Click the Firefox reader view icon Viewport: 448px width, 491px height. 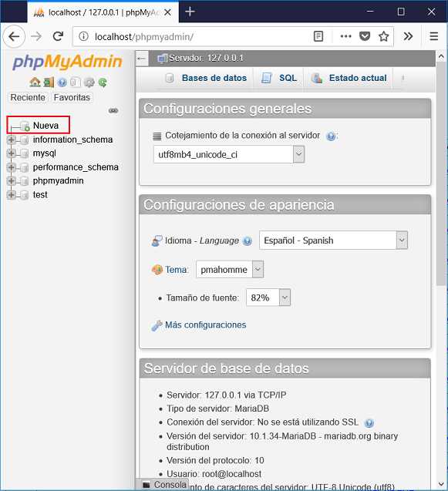point(318,36)
